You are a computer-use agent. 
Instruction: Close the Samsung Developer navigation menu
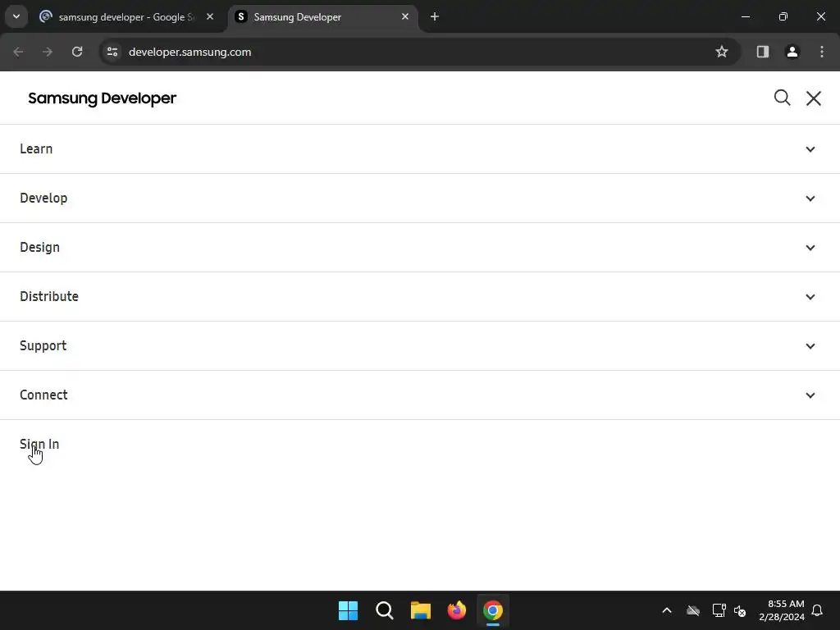(814, 98)
